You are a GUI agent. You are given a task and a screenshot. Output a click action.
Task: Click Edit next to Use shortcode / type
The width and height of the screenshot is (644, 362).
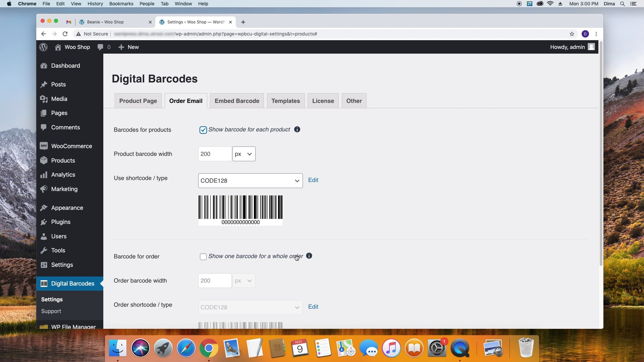(313, 180)
